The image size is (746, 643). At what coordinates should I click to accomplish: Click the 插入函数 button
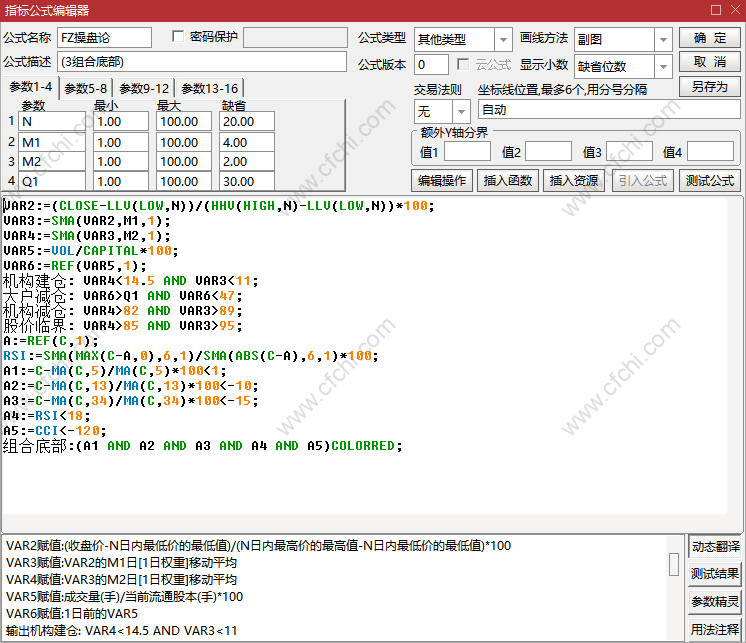click(507, 181)
